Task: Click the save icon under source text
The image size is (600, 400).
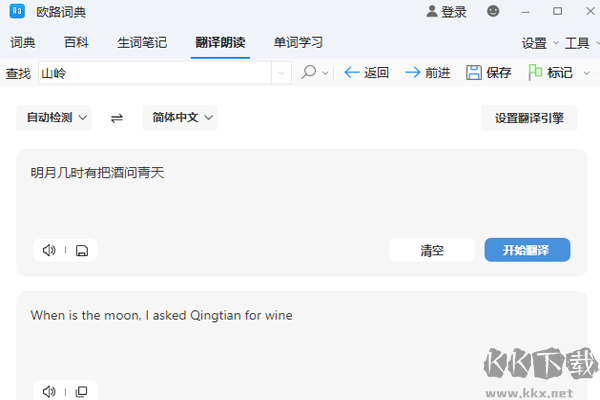Action: [x=82, y=250]
